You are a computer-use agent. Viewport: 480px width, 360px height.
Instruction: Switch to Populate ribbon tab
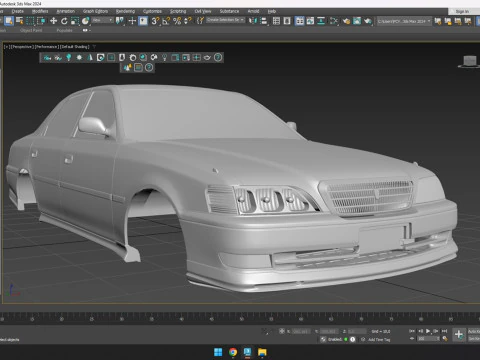click(64, 30)
